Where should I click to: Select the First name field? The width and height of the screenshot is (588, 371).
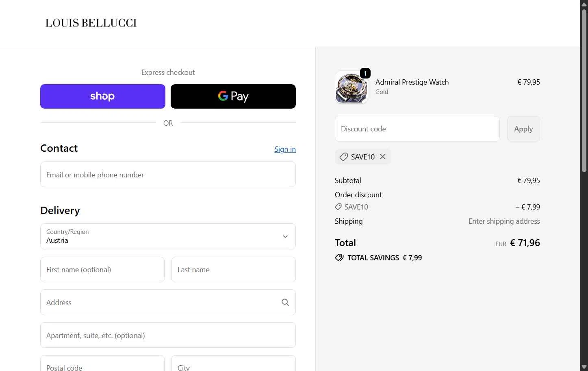(102, 269)
